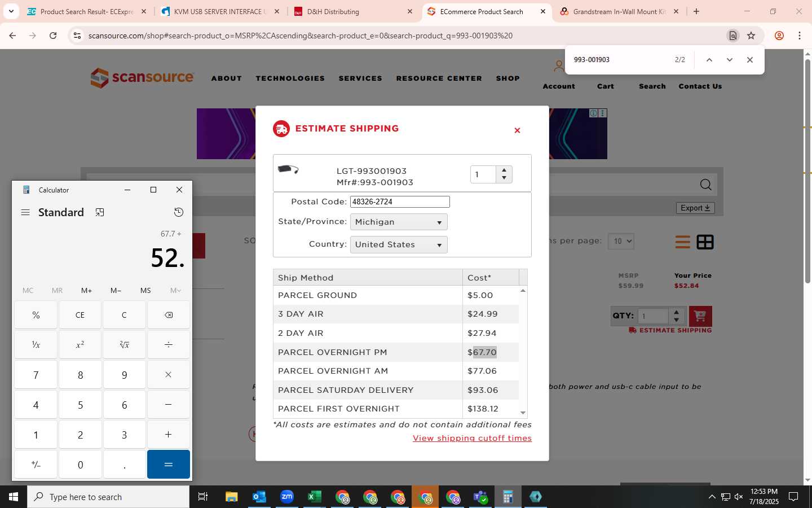
Task: Click the calculator backspace key
Action: (x=169, y=315)
